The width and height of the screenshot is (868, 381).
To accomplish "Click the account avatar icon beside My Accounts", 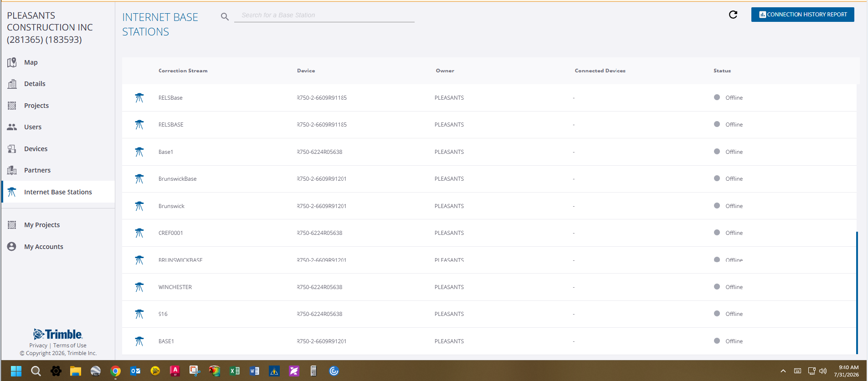I will [12, 247].
